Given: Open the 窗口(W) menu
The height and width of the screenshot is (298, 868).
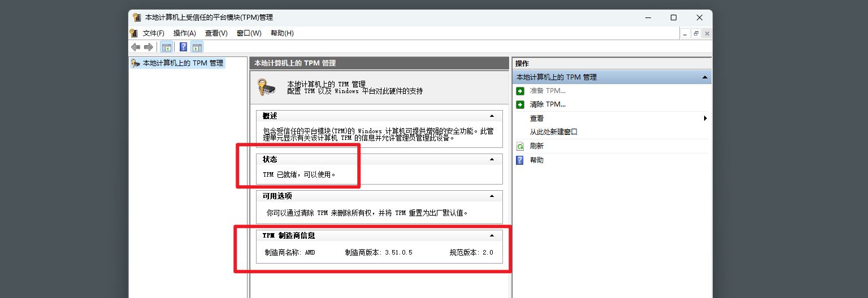Looking at the screenshot, I should (249, 33).
